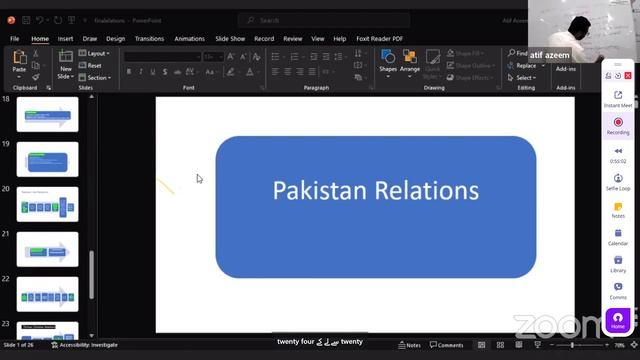Toggle Underline formatting
Screen dimensions: 640x360
[153, 72]
